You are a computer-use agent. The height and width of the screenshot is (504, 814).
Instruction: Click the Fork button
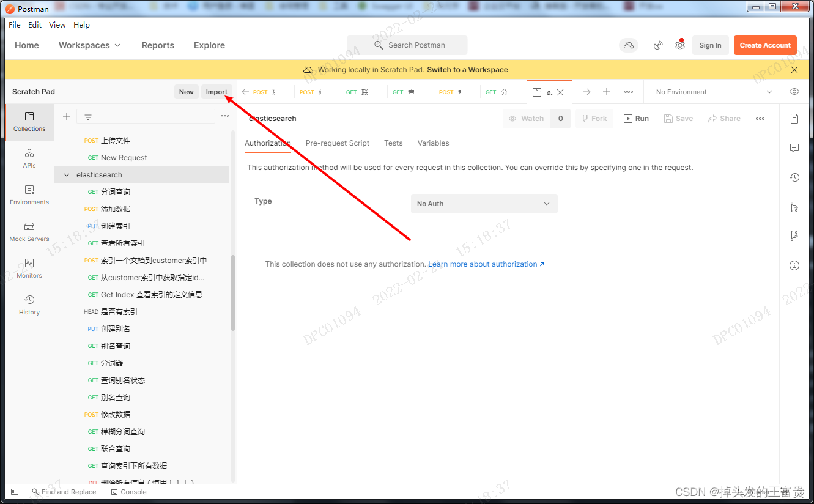click(x=593, y=119)
